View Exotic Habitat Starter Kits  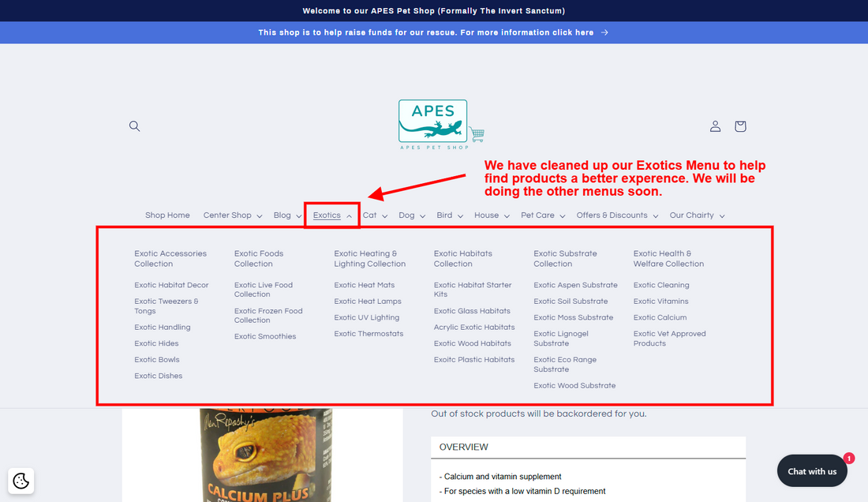pos(473,290)
